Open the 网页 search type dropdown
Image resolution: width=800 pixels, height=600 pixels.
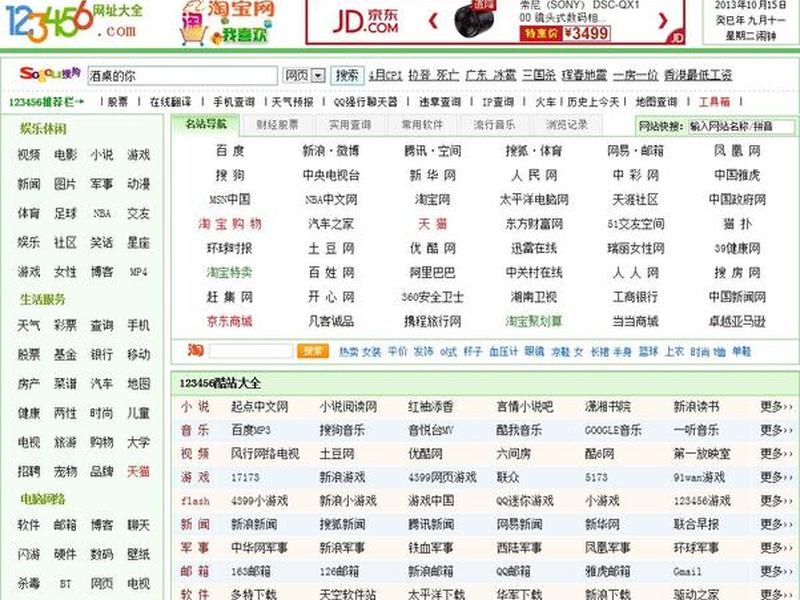coord(304,76)
